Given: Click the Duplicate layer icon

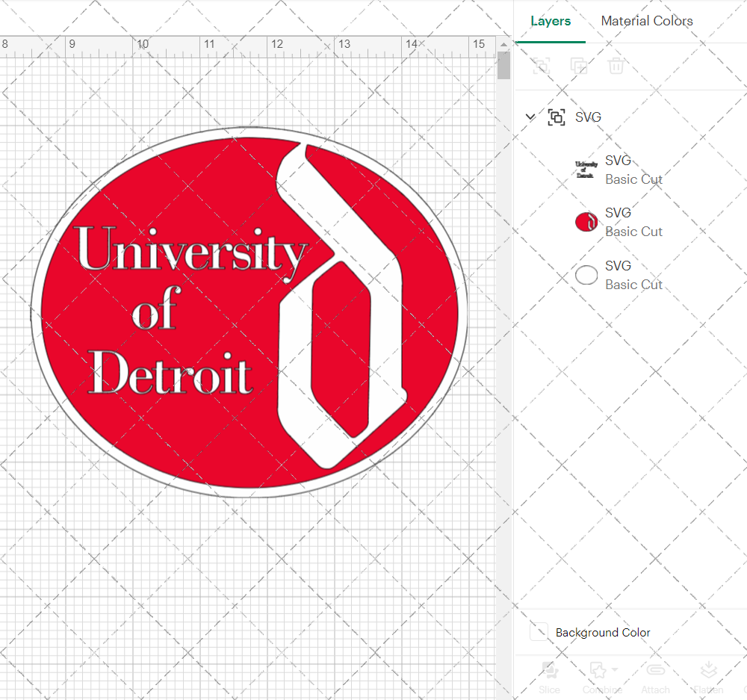Looking at the screenshot, I should click(x=579, y=65).
